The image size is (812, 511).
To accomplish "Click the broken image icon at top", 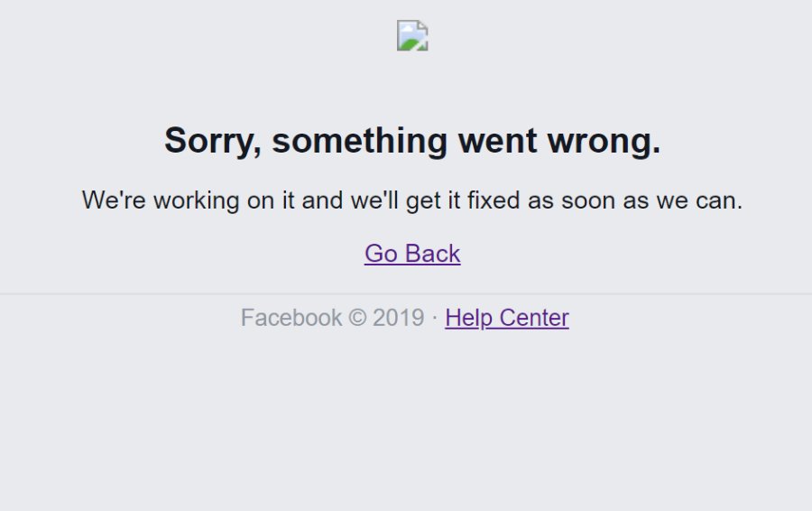I will (x=412, y=35).
